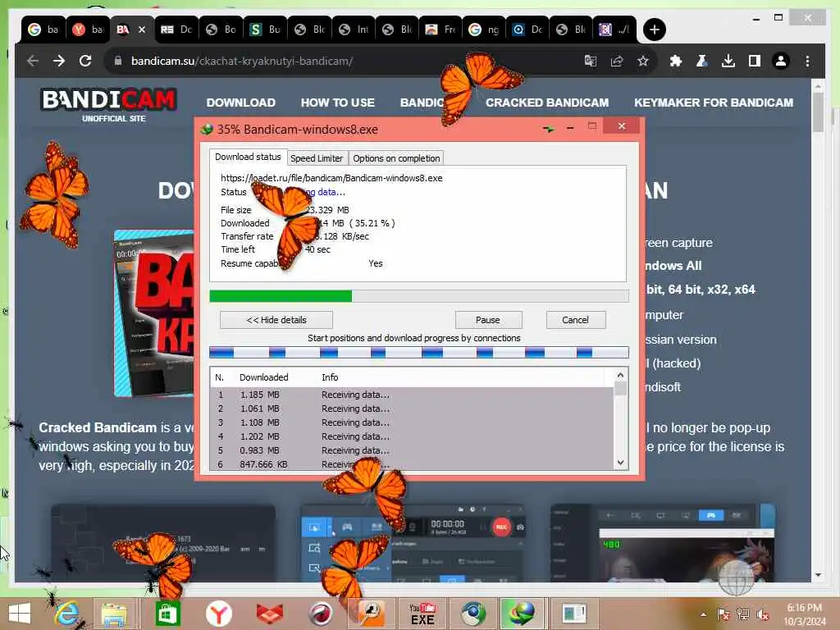Open the game recording screenshot thumbnail
Screen dimensions: 840x630
click(663, 542)
